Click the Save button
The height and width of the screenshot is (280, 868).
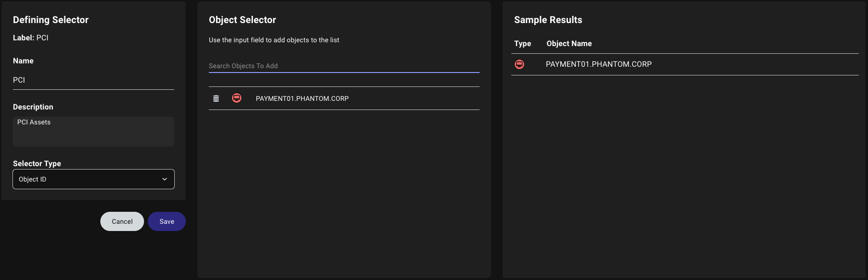(167, 221)
